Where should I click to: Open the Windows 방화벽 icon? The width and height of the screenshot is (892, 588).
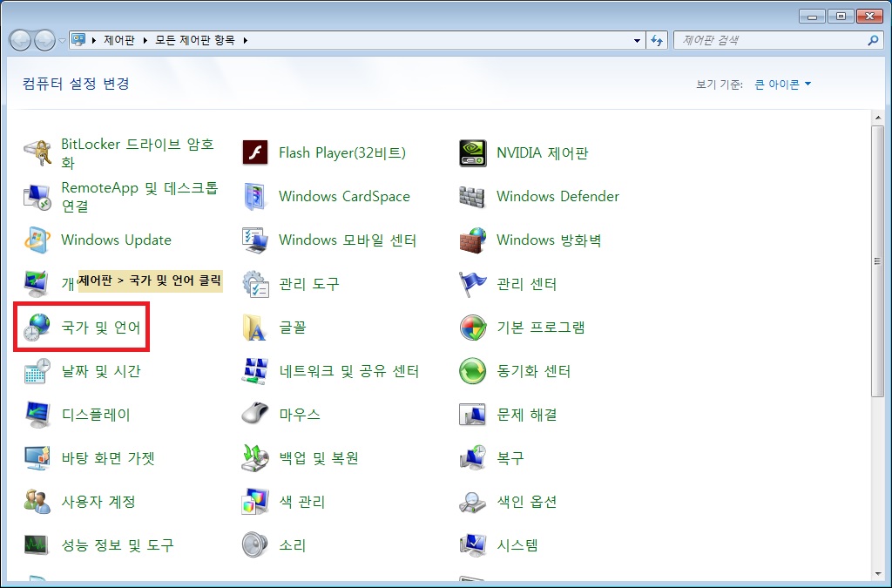tap(473, 240)
